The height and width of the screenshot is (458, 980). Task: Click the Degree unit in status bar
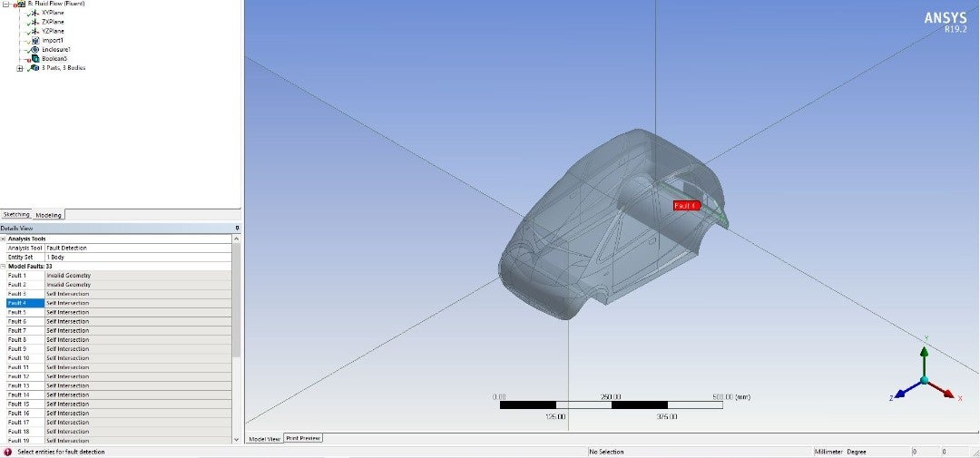click(857, 452)
